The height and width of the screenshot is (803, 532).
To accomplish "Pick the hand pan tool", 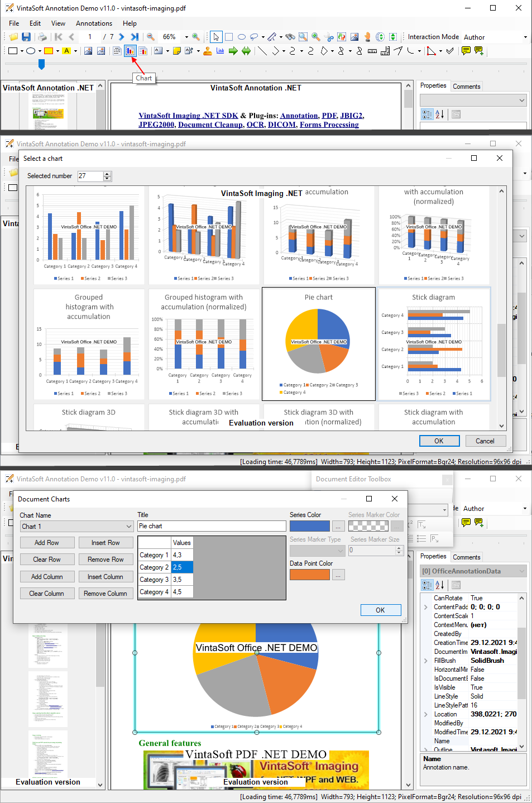I will pyautogui.click(x=367, y=37).
